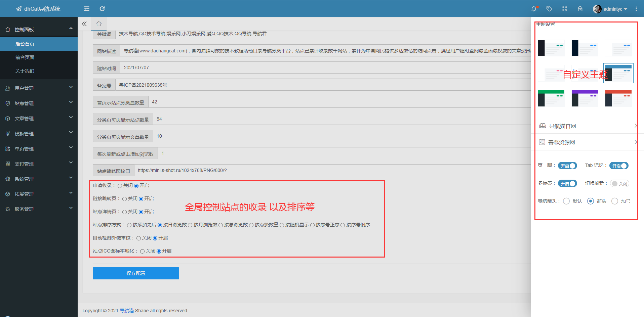644x317 pixels.
Task: Open the notifications bell
Action: [x=533, y=8]
